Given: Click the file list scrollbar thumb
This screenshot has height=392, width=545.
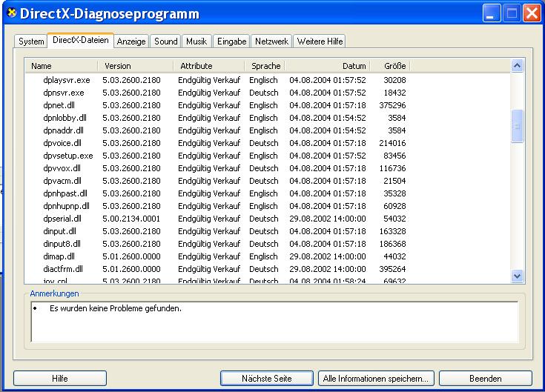Looking at the screenshot, I should click(518, 126).
